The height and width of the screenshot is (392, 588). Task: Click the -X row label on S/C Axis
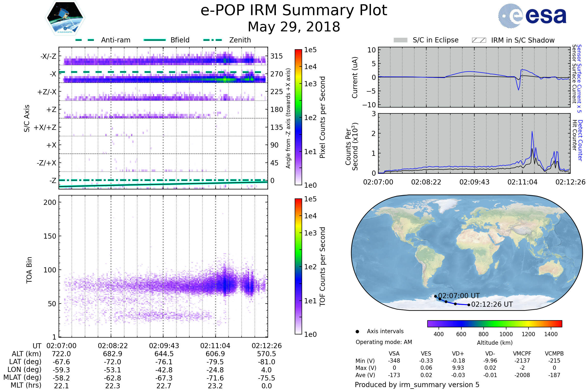53,74
